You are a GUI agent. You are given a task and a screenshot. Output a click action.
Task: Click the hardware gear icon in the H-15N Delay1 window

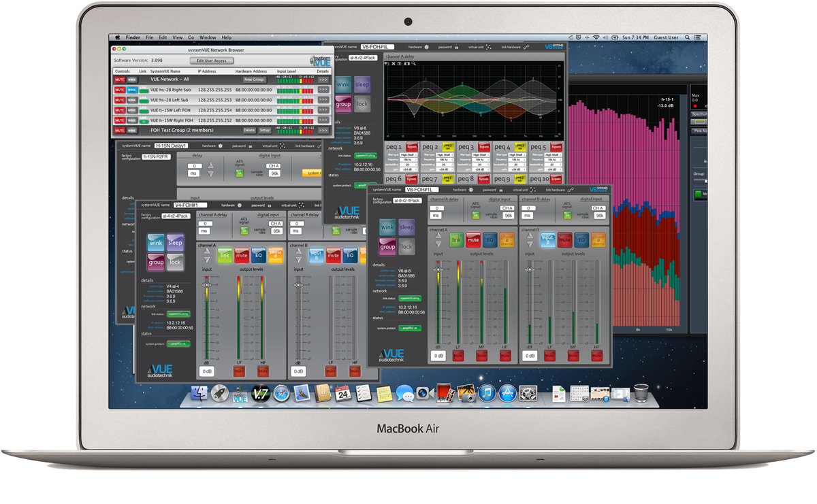pos(219,146)
